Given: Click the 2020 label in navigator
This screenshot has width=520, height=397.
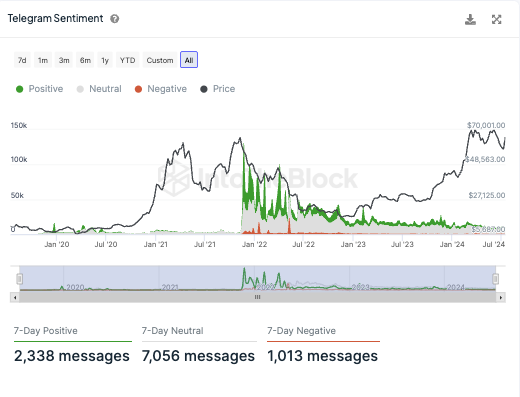Looking at the screenshot, I should click(x=75, y=287).
